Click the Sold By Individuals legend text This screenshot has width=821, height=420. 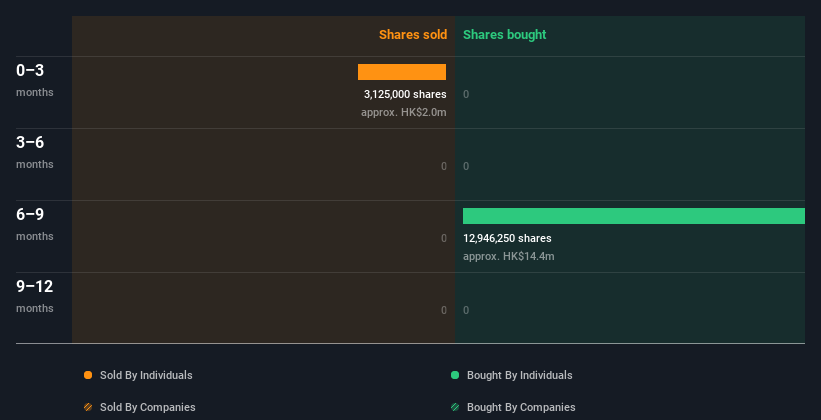146,375
